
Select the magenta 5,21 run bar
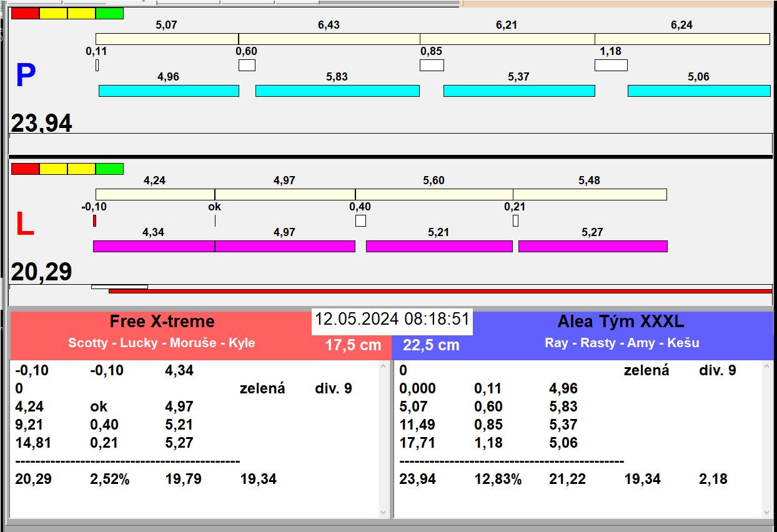click(x=438, y=246)
